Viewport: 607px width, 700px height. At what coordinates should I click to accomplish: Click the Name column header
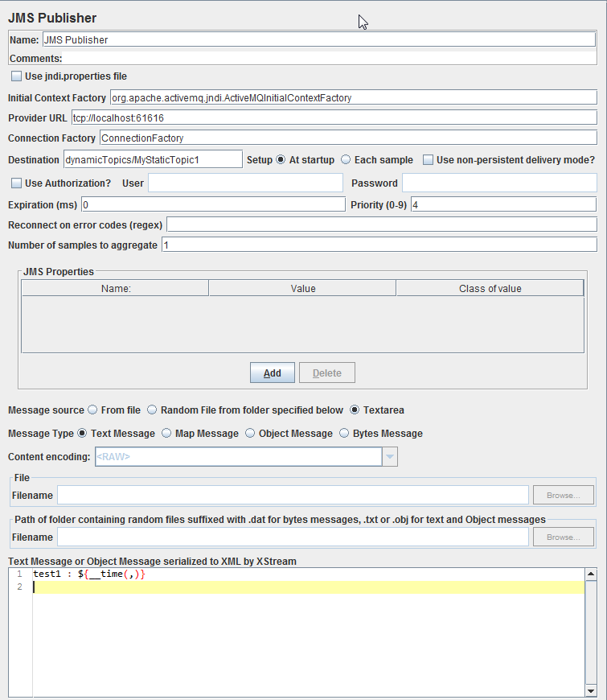point(115,289)
